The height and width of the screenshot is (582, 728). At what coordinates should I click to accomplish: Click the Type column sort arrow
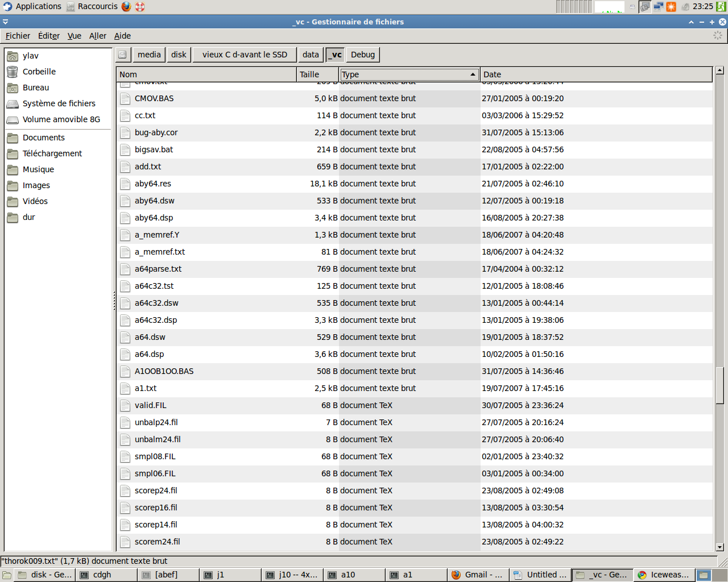(472, 74)
